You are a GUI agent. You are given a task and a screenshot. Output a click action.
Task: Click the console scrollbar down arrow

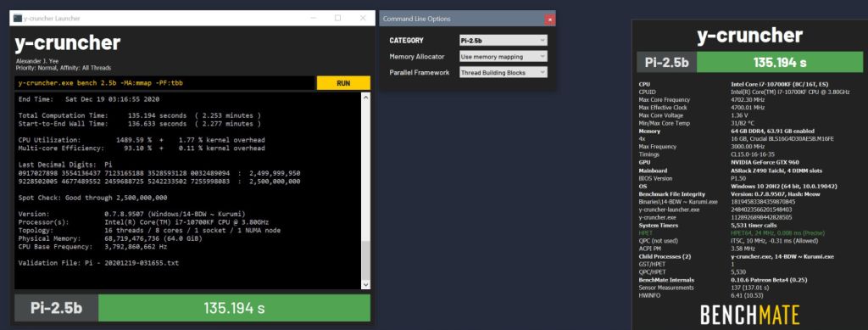tap(365, 284)
